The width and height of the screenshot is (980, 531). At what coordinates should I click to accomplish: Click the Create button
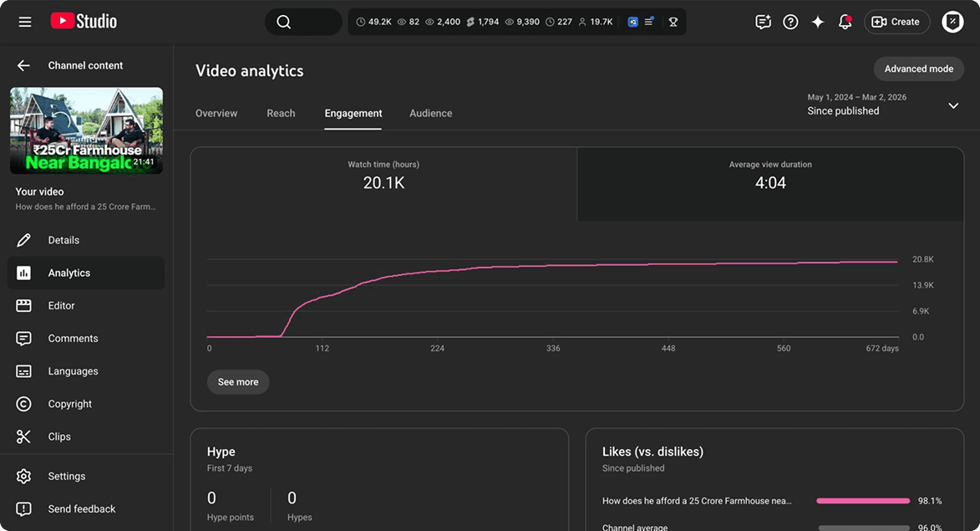point(896,22)
